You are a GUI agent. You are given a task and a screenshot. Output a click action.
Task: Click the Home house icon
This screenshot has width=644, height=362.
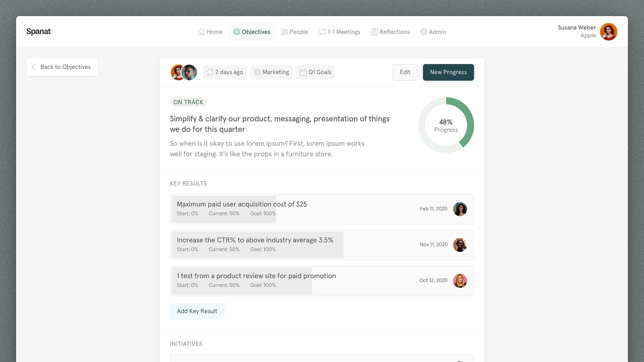(201, 32)
